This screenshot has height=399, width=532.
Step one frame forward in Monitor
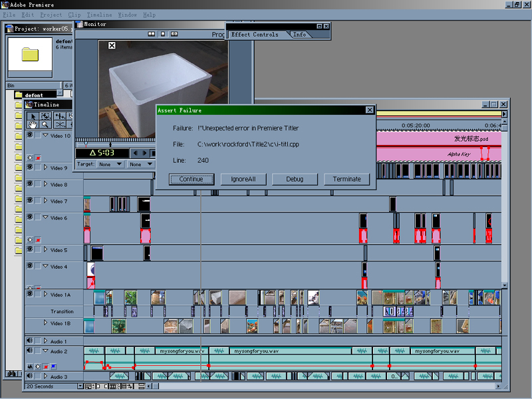pyautogui.click(x=144, y=153)
